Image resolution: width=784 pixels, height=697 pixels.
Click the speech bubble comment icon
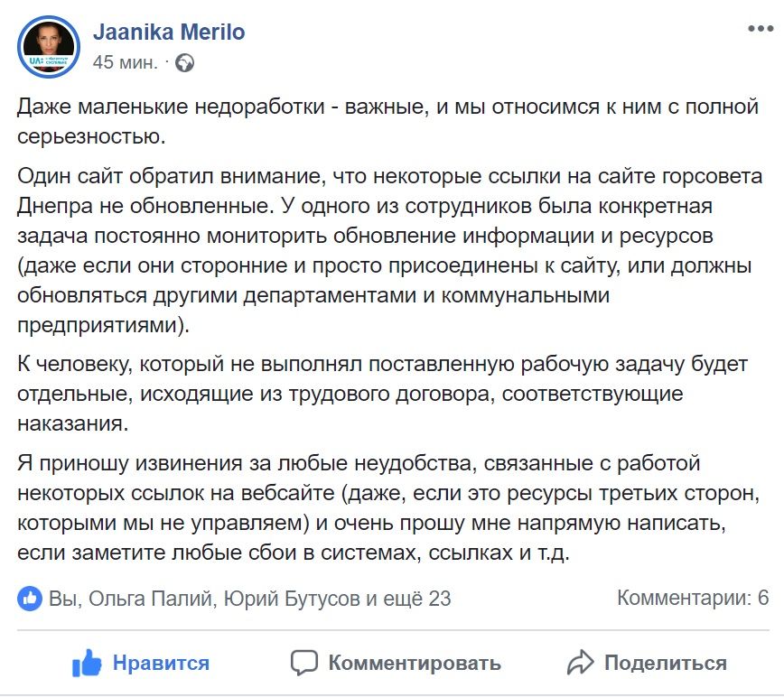(304, 662)
